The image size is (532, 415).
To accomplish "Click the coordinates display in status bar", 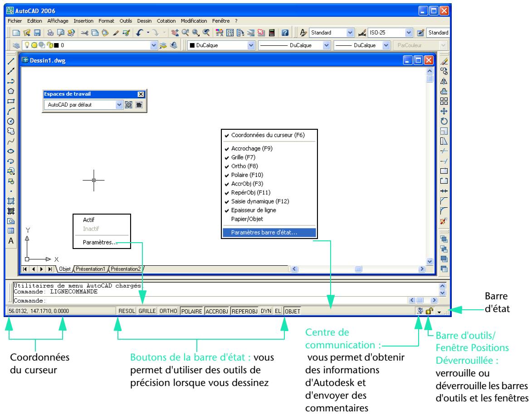I will point(61,311).
